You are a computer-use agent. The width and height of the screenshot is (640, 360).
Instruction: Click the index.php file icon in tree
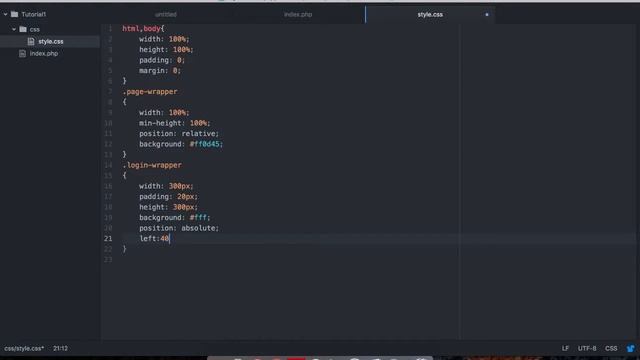click(x=22, y=53)
